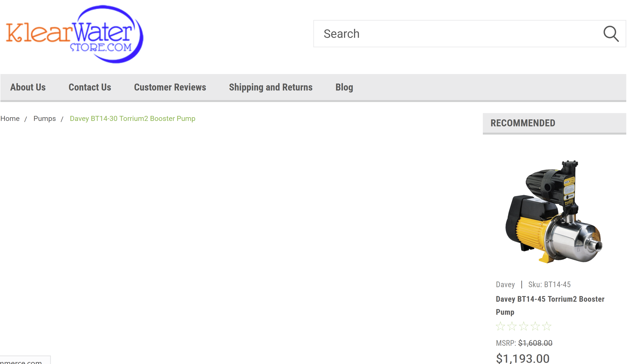
Task: Click the fourth rating star
Action: coord(535,326)
